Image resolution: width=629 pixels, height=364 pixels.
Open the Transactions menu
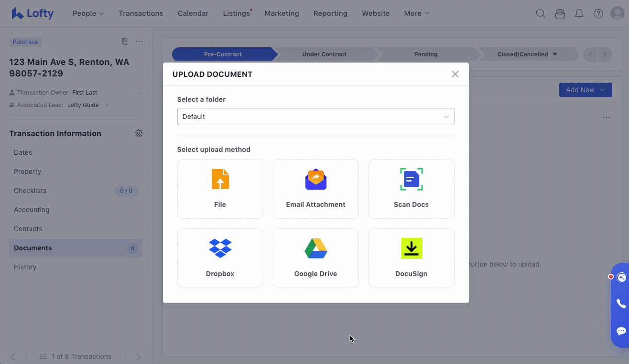point(141,13)
